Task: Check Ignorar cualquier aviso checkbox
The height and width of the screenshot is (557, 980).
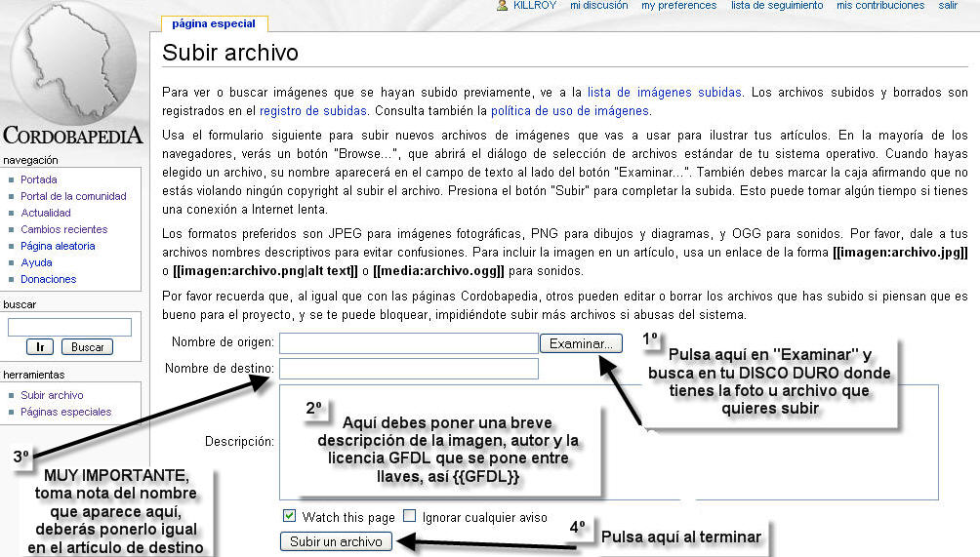Action: [x=409, y=516]
